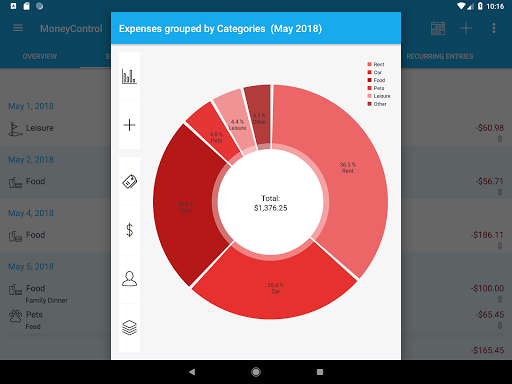Click the Leisure legend color swatch
512x384 pixels.
click(x=369, y=96)
